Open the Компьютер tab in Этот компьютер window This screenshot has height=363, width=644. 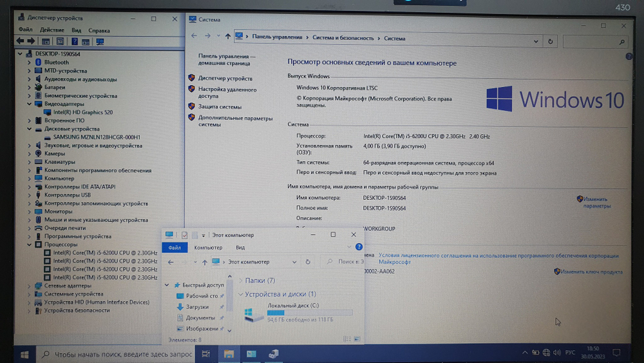click(x=208, y=248)
